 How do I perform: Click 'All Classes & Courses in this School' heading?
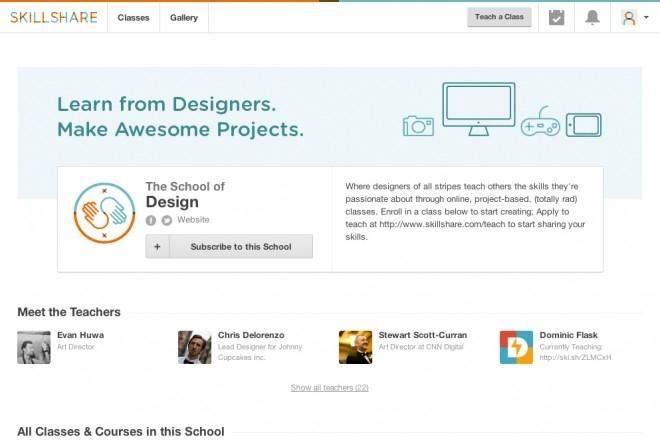[x=121, y=432]
